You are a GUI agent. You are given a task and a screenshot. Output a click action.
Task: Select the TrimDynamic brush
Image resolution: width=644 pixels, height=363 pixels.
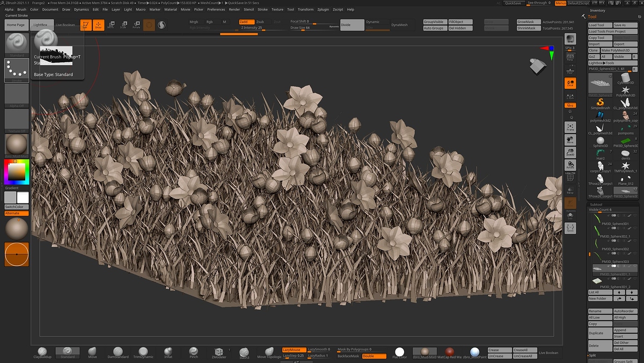click(143, 353)
